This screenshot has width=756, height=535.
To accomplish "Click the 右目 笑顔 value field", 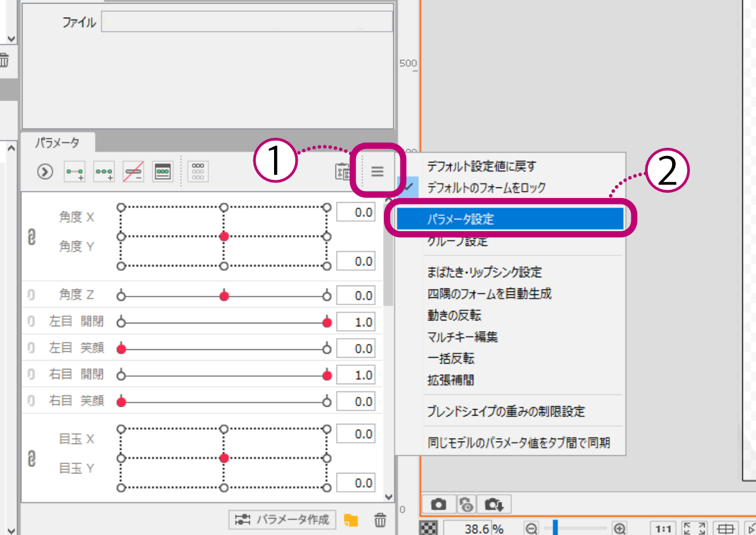I will tap(356, 402).
